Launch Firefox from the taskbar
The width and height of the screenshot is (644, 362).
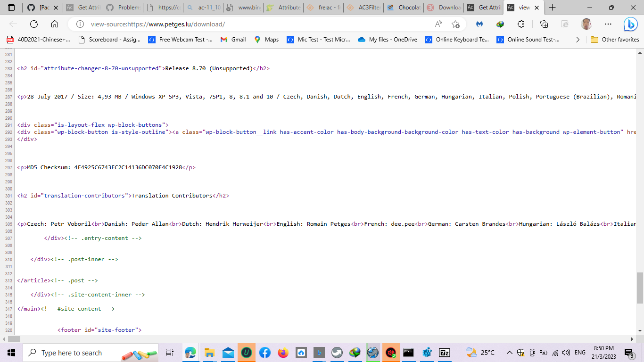(283, 352)
